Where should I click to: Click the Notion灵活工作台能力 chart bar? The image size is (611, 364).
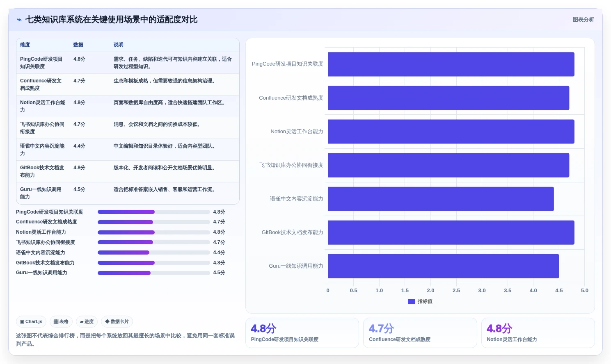coord(451,132)
